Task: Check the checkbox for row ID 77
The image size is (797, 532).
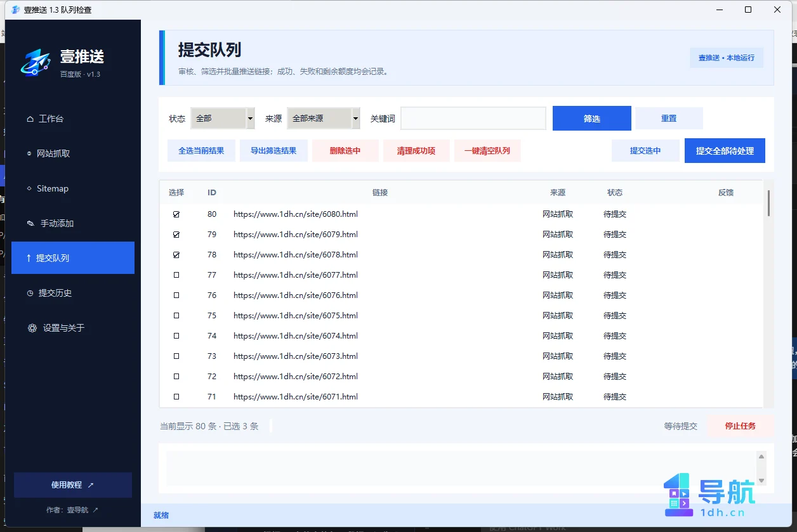Action: point(176,275)
